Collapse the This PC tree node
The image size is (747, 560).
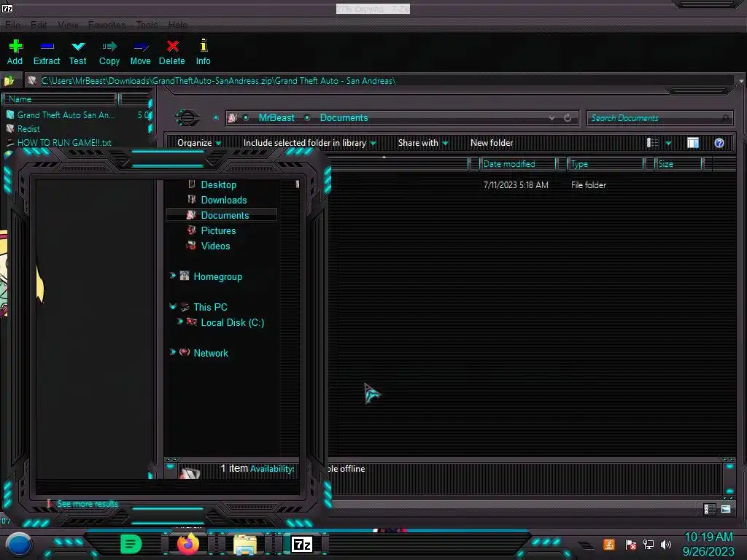(x=172, y=306)
